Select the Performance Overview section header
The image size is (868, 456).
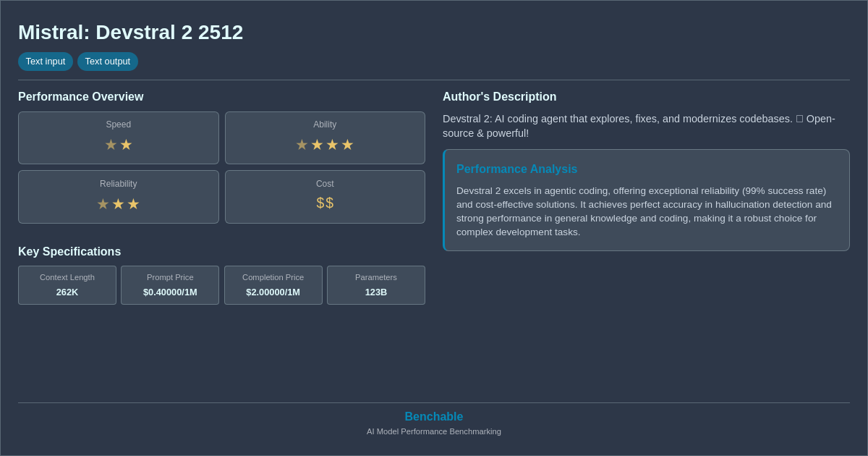pos(81,96)
